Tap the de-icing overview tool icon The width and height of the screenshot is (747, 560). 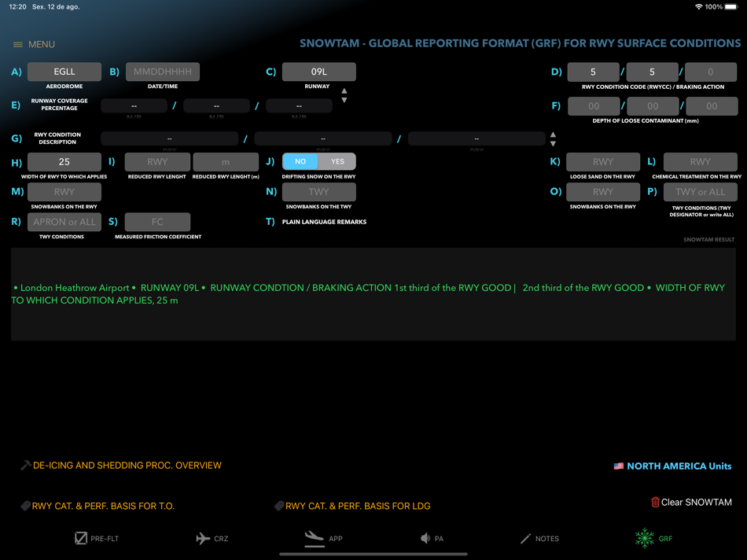(x=26, y=465)
